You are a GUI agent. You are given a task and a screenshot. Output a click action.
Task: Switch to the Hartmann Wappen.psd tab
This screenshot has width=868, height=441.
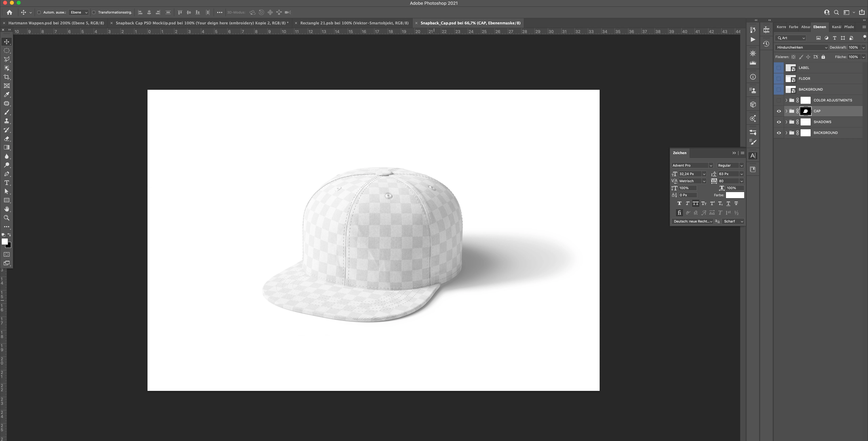click(56, 23)
